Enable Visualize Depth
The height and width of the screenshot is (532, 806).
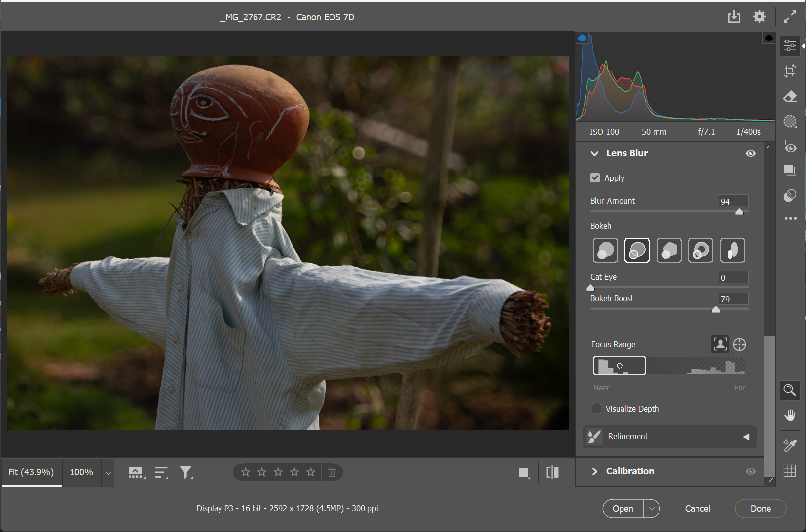click(597, 408)
